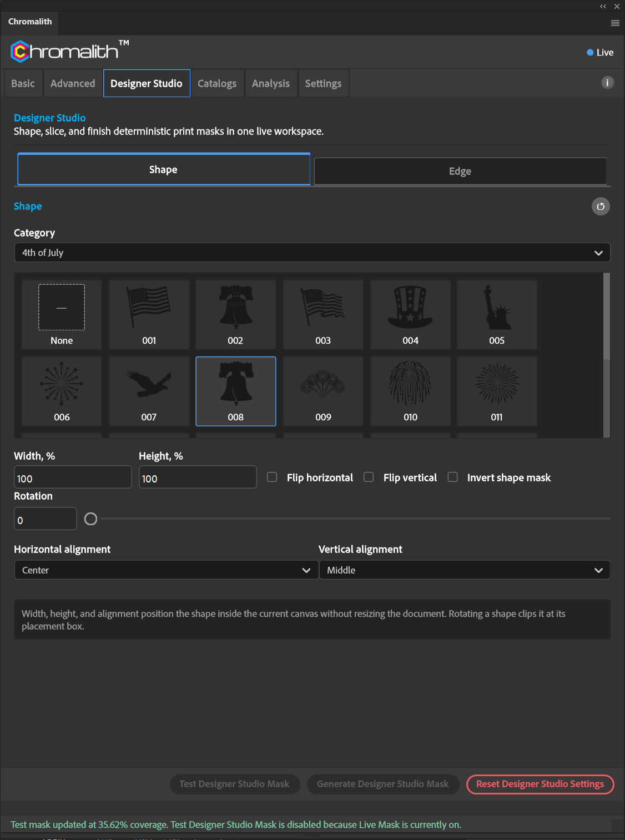Open the Catalogs tab
Screen dimensions: 625x840
(217, 83)
